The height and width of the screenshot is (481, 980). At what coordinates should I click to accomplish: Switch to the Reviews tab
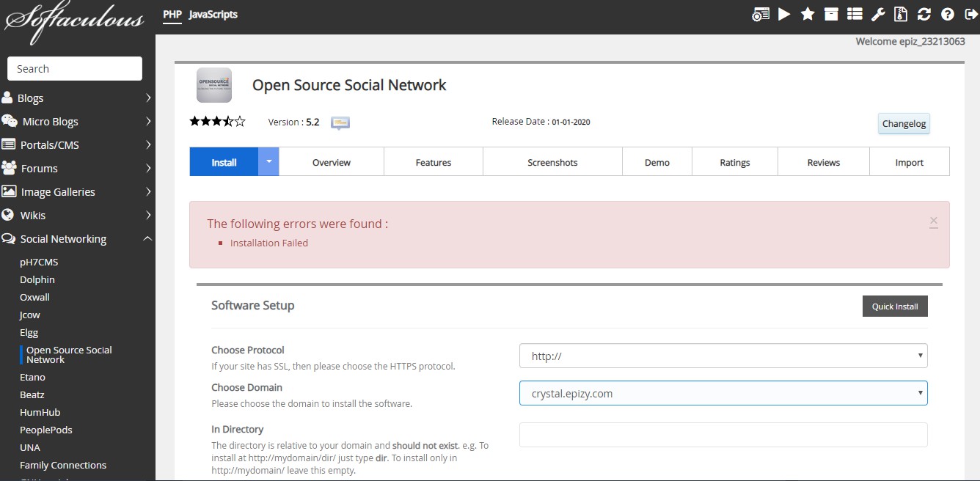point(823,162)
